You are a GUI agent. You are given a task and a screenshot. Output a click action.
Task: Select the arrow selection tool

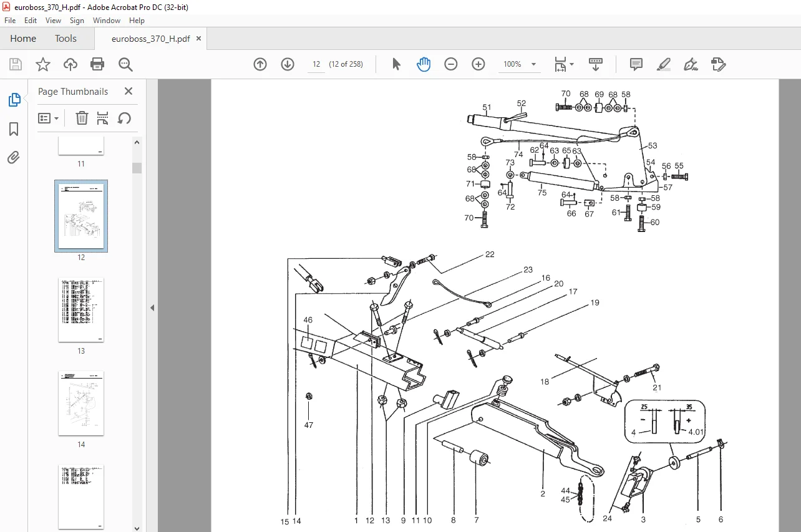(396, 64)
